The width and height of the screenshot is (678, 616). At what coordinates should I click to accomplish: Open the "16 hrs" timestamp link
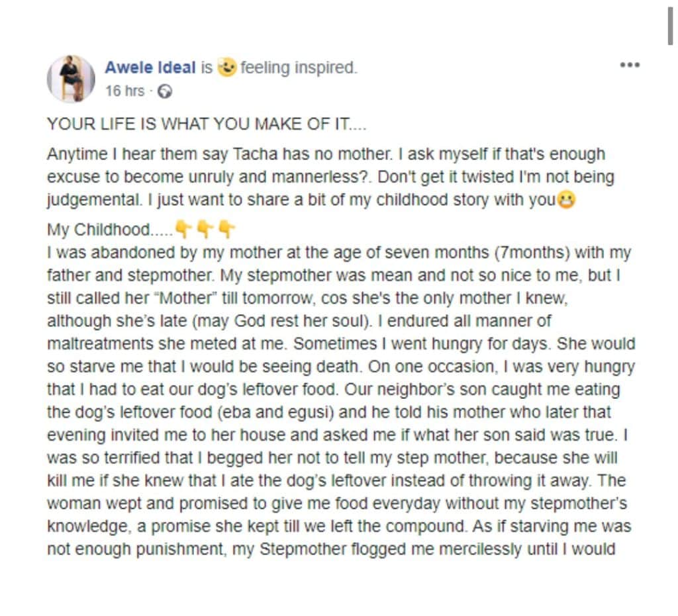(x=124, y=91)
